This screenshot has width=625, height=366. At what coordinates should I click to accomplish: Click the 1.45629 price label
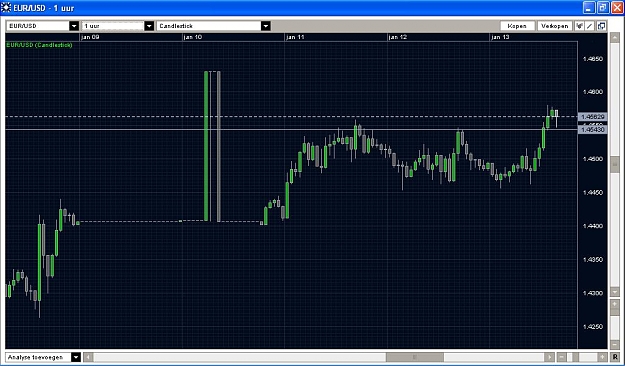[593, 117]
